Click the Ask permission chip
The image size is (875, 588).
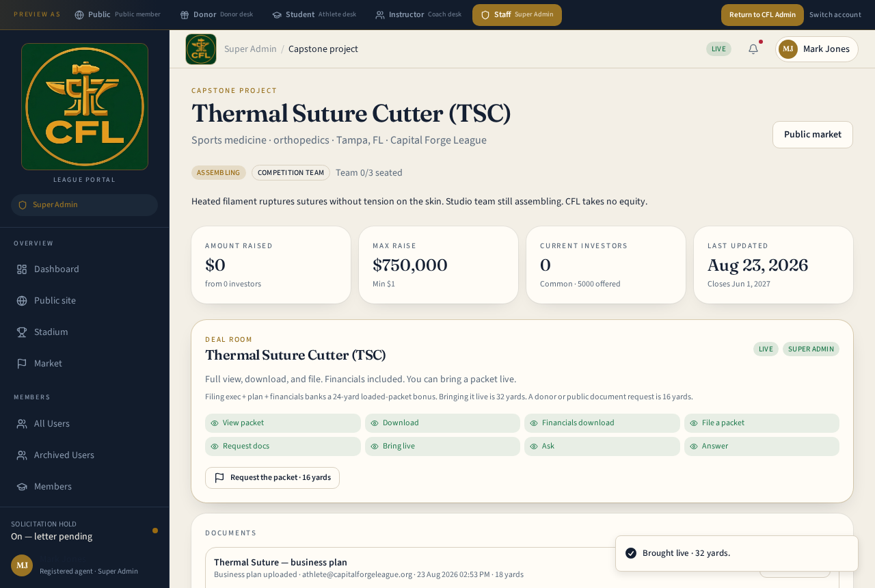(602, 446)
